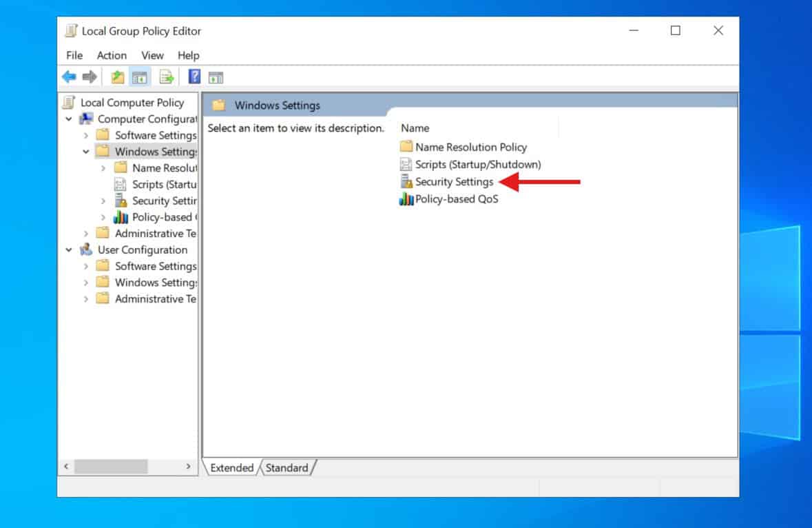Click Security Settings icon in tree
812x528 pixels.
[121, 201]
